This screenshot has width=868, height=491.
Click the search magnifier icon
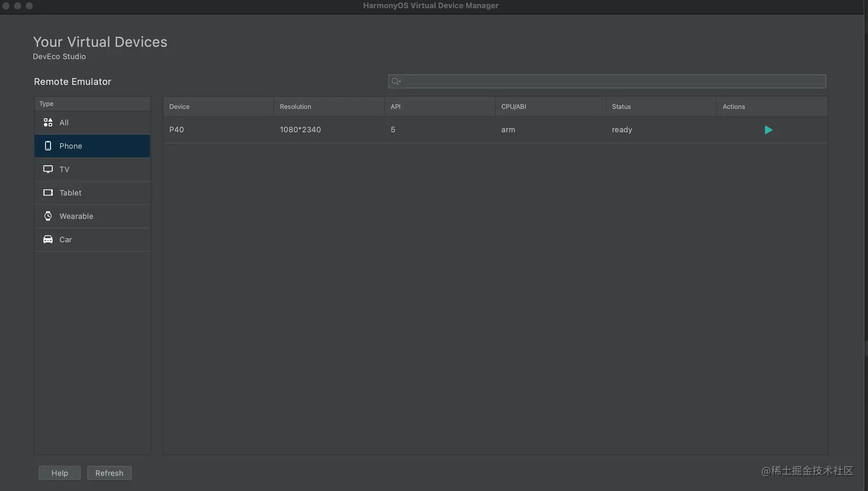(x=396, y=81)
